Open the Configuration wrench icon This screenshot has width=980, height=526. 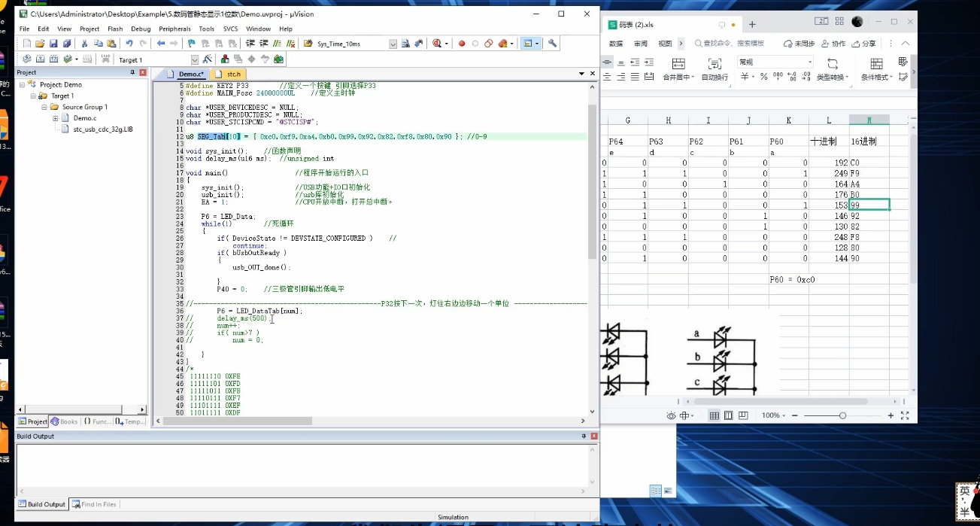(552, 44)
